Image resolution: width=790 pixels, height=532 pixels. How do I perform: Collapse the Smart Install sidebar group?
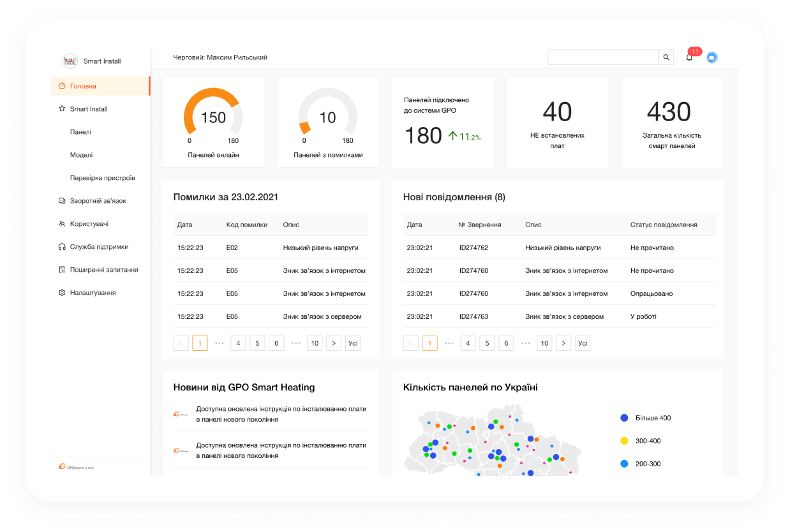(x=89, y=109)
